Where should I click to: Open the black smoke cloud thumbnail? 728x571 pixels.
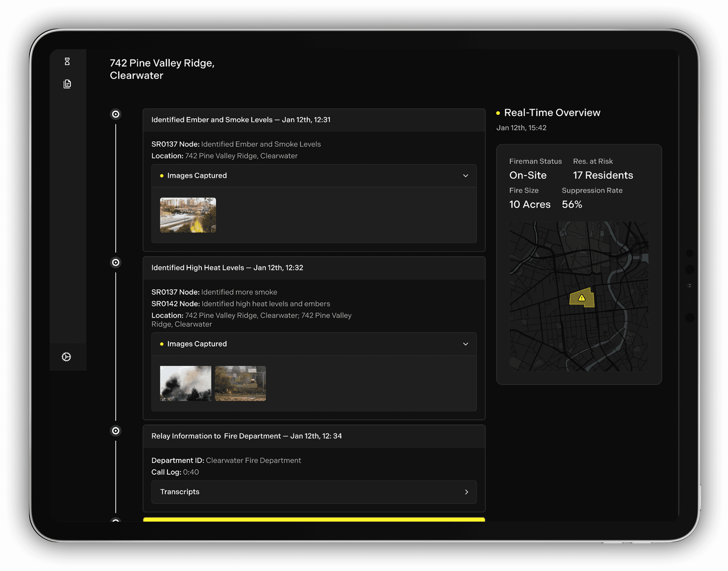point(186,383)
